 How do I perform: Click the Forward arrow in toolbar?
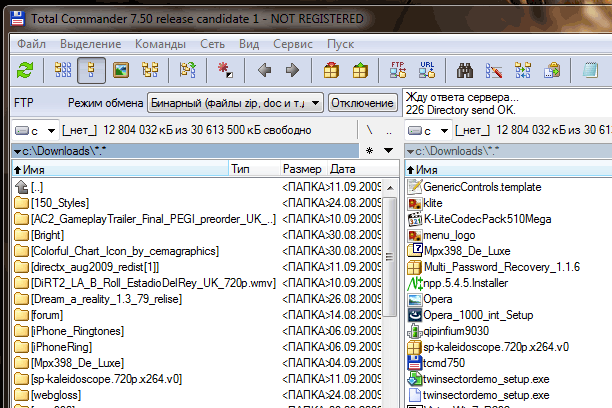point(292,70)
